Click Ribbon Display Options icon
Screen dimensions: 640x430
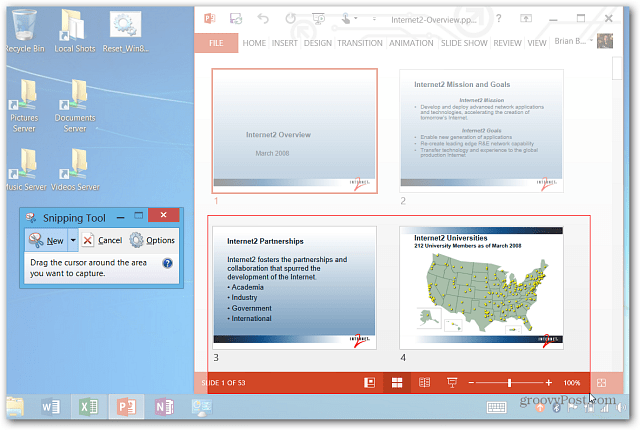pos(526,18)
